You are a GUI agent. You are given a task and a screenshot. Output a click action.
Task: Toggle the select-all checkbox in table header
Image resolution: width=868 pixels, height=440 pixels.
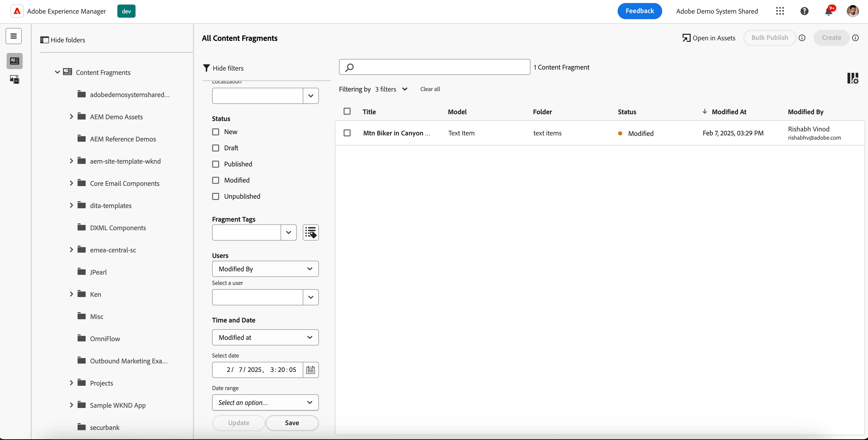347,111
